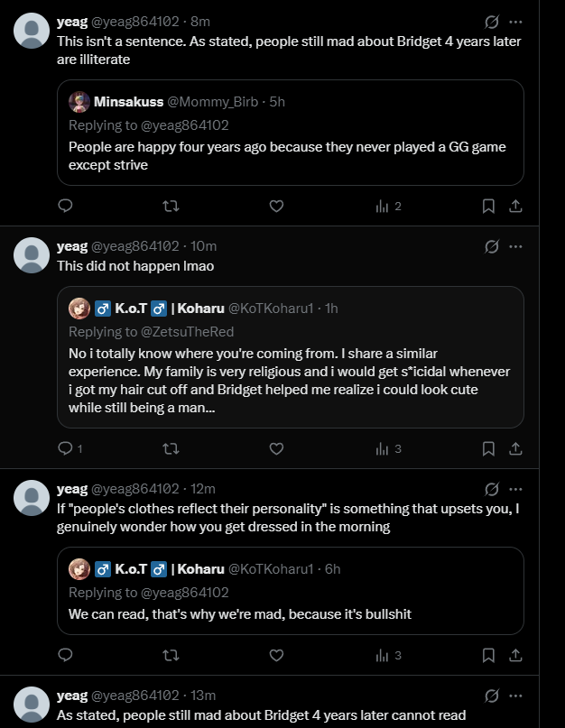Click yeag's avatar on the 10m tweet
565x728 pixels.
(32, 255)
